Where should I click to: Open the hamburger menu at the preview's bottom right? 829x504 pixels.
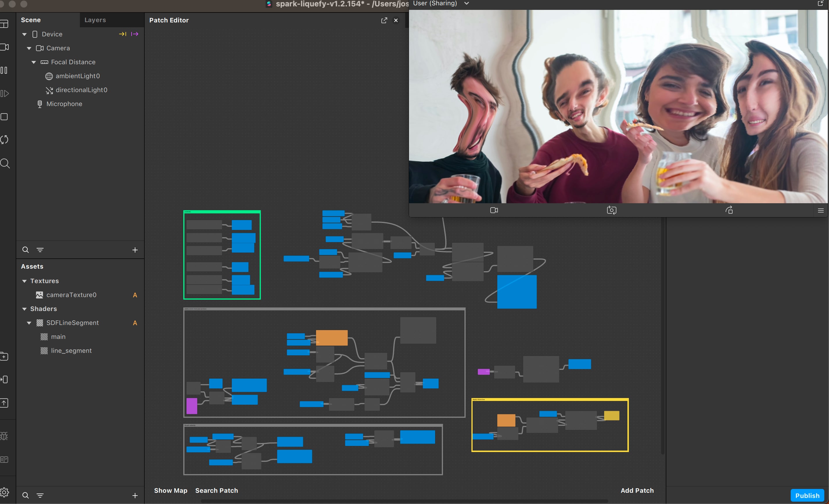pos(821,210)
